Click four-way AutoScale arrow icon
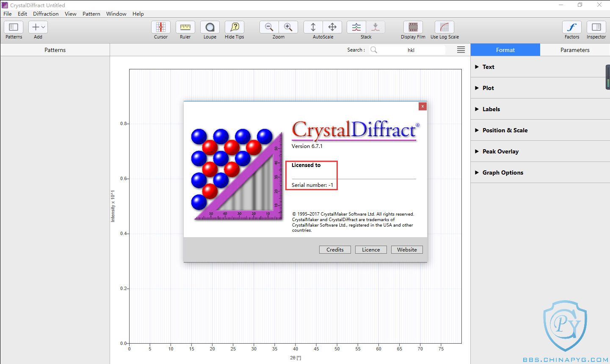 tap(332, 27)
